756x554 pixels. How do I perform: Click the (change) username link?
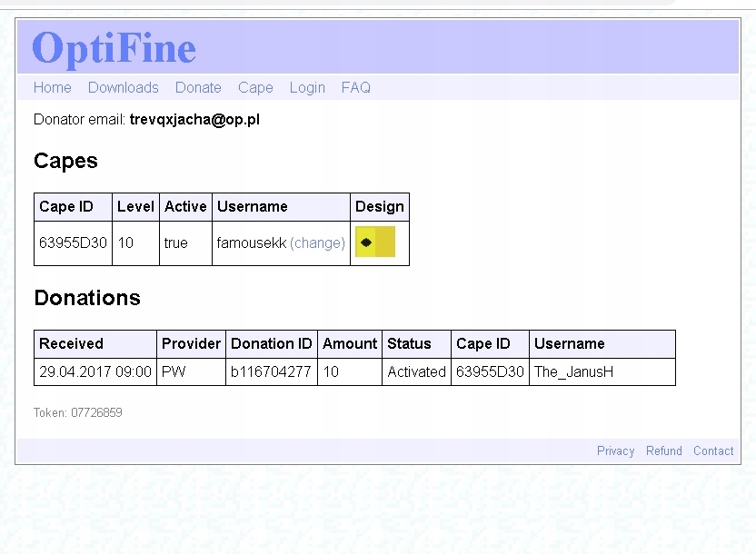pyautogui.click(x=317, y=242)
